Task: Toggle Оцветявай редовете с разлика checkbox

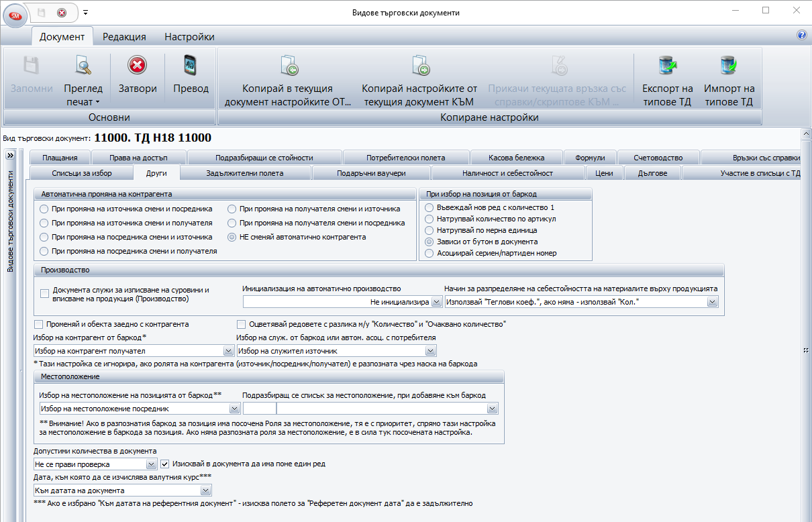Action: (241, 324)
